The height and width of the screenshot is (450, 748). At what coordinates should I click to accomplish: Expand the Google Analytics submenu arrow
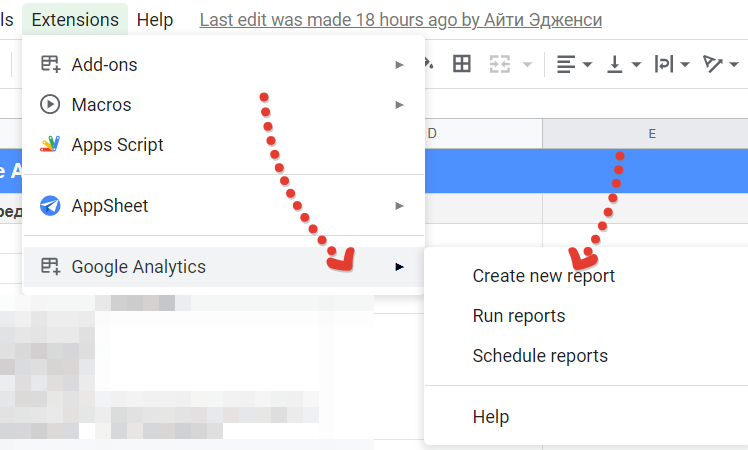(x=399, y=267)
